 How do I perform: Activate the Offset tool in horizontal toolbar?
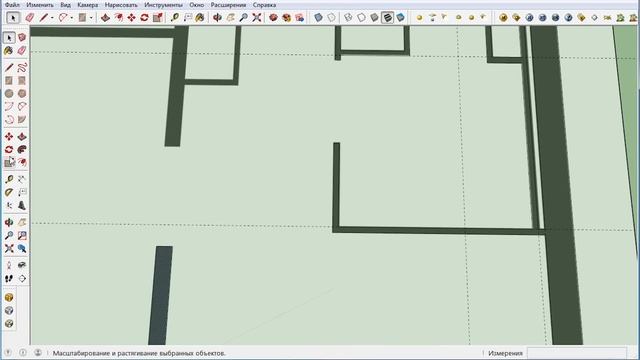[118, 18]
